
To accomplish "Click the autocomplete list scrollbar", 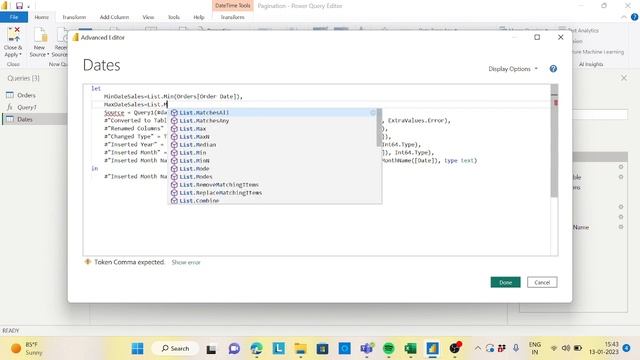I will tap(379, 127).
